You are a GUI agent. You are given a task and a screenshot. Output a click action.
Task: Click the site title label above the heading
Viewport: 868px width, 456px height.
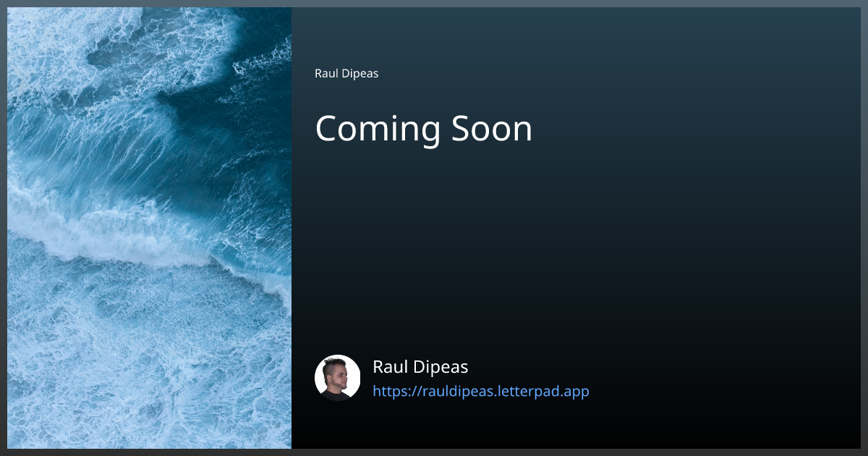click(346, 73)
